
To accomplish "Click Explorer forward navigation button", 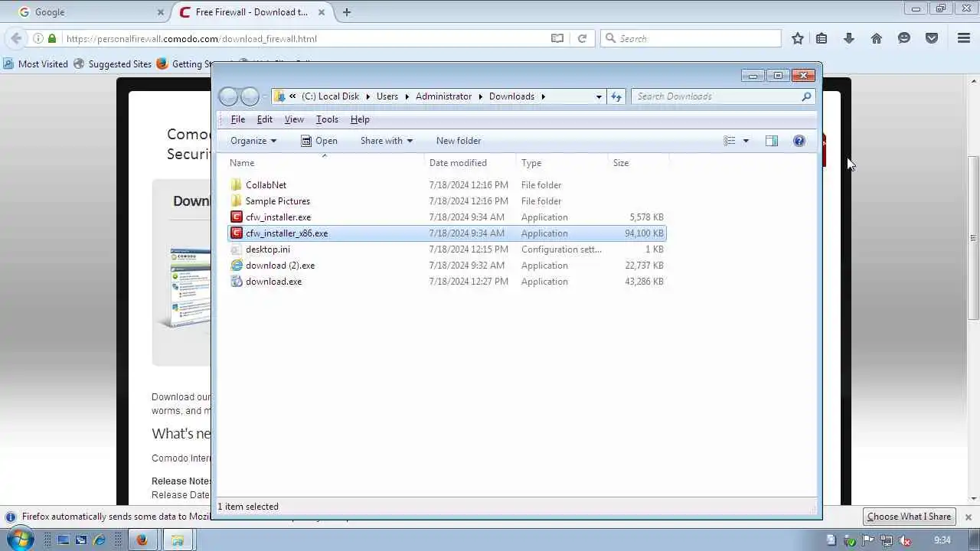I will click(x=250, y=96).
